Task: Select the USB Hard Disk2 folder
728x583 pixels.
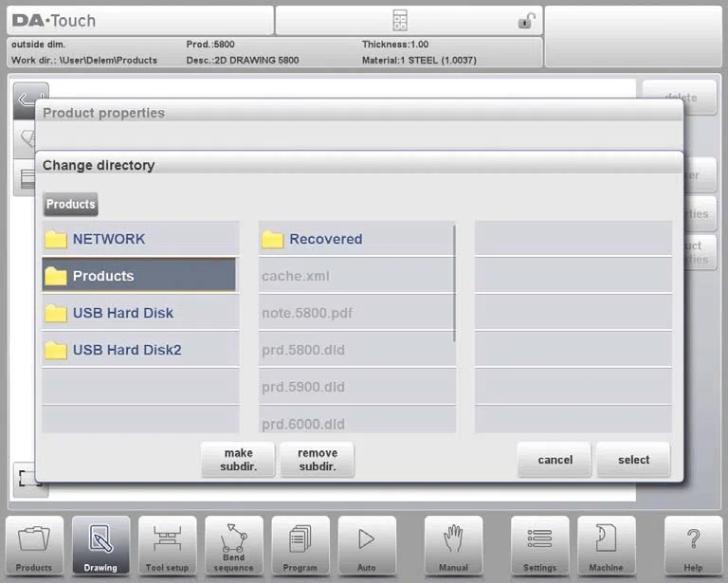Action: [x=140, y=350]
